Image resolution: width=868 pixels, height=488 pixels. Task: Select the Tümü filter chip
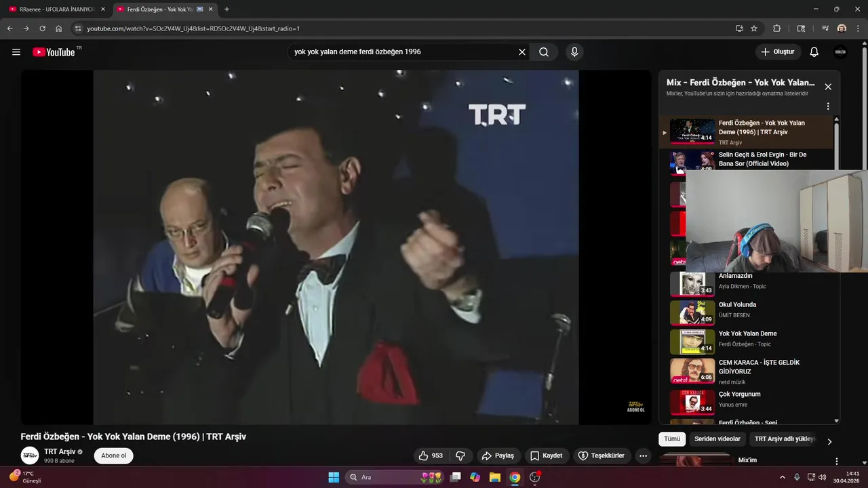(672, 439)
